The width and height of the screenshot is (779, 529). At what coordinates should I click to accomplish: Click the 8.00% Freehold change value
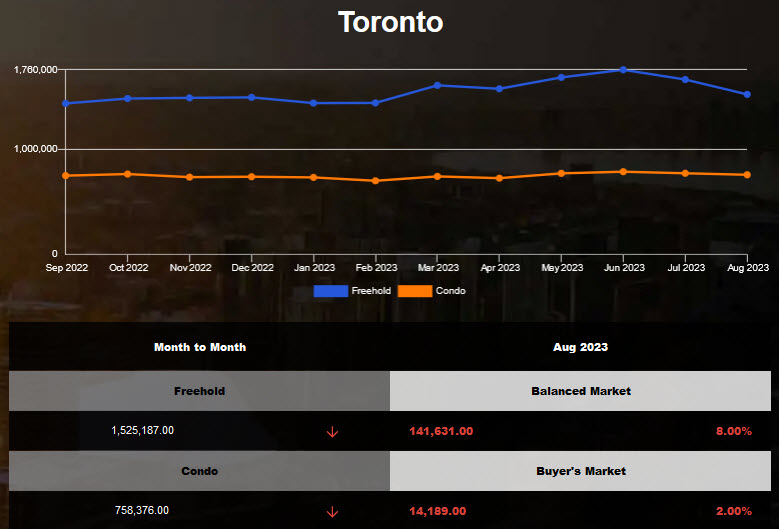[x=733, y=431]
